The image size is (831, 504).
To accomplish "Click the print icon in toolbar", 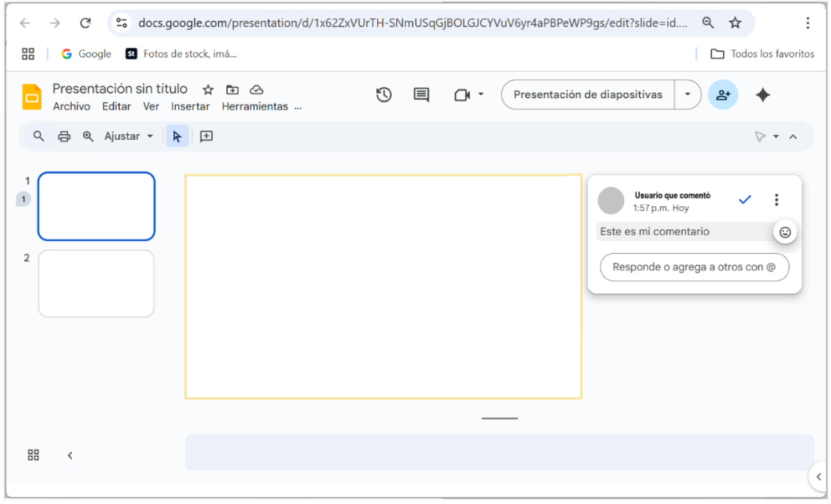I will click(64, 137).
